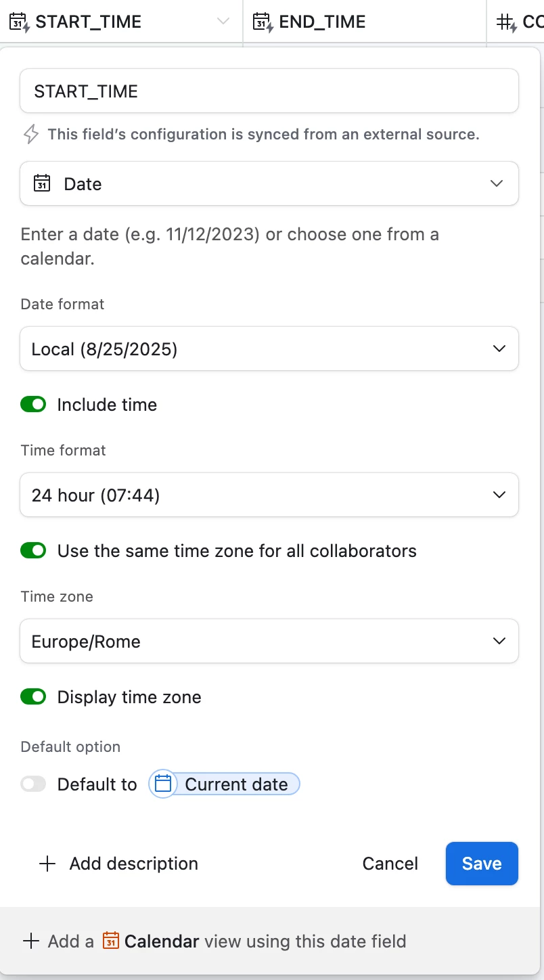
Task: Open the Date format Local dropdown
Action: click(x=269, y=349)
